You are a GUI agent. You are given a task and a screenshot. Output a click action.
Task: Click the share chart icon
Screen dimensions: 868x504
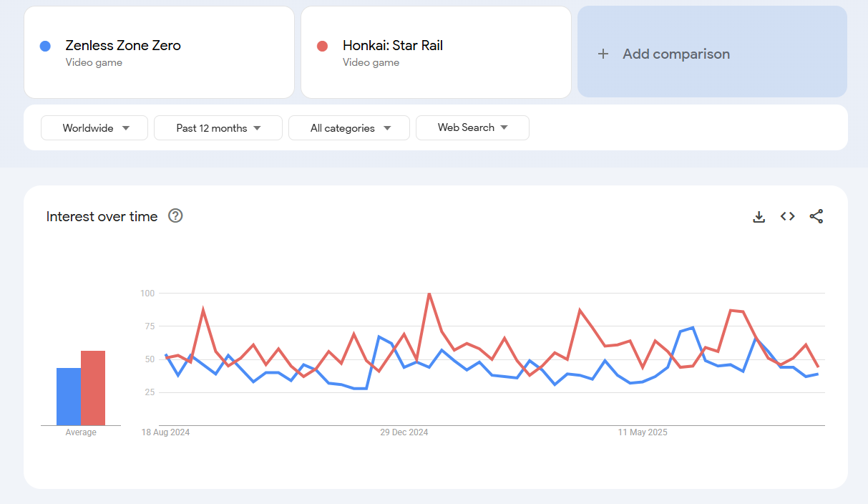click(x=816, y=216)
